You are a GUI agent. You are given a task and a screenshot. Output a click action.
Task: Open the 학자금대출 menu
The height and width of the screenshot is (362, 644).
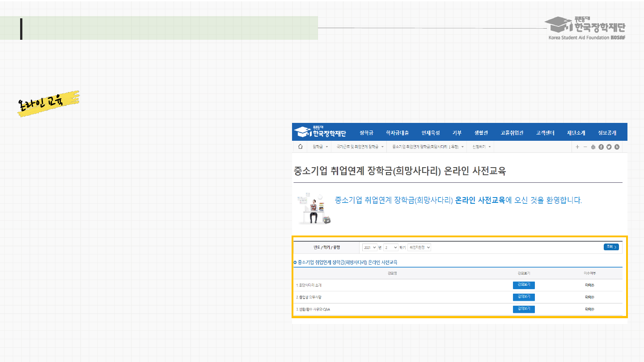click(397, 133)
